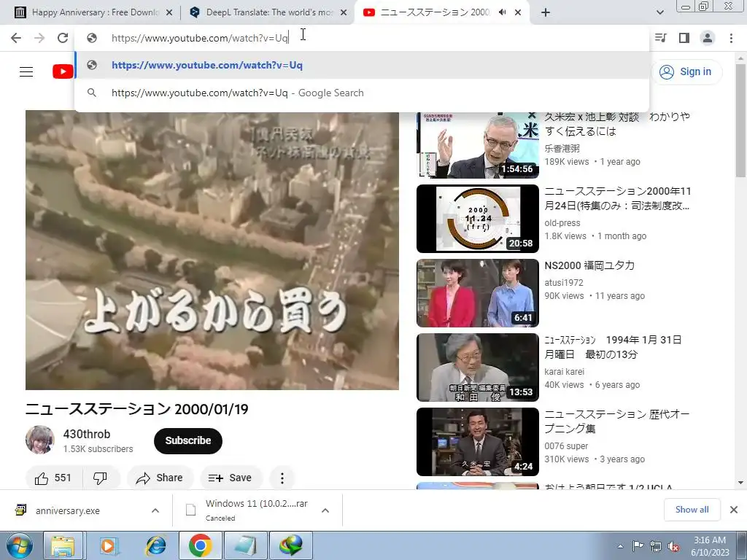Save the video to a playlist

click(231, 478)
